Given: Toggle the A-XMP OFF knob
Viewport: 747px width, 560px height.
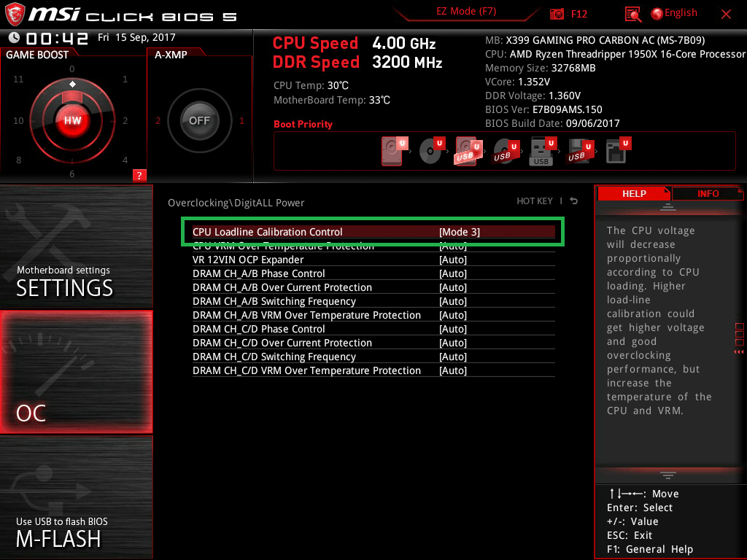Looking at the screenshot, I should click(199, 120).
